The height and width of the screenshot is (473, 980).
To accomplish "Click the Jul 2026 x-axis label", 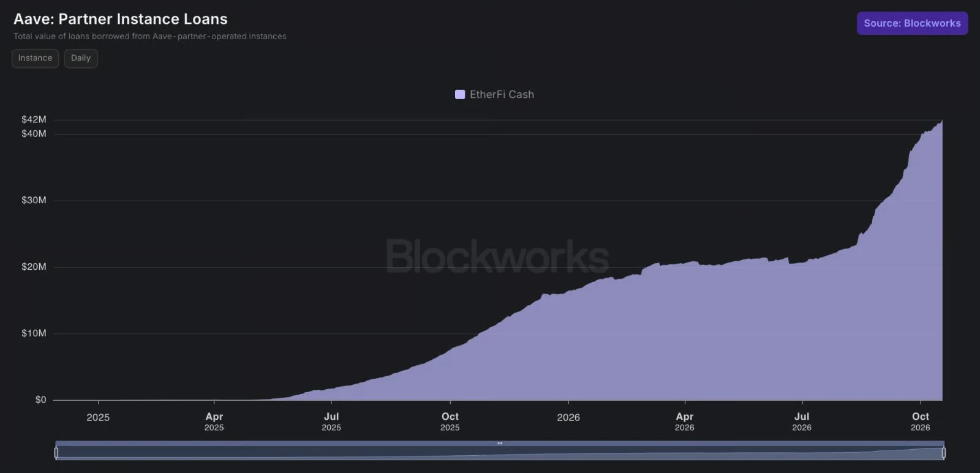I will 802,422.
